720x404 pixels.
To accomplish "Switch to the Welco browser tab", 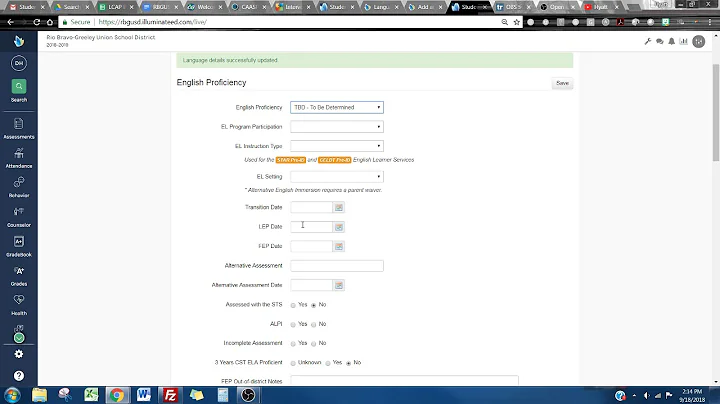I will pos(204,7).
